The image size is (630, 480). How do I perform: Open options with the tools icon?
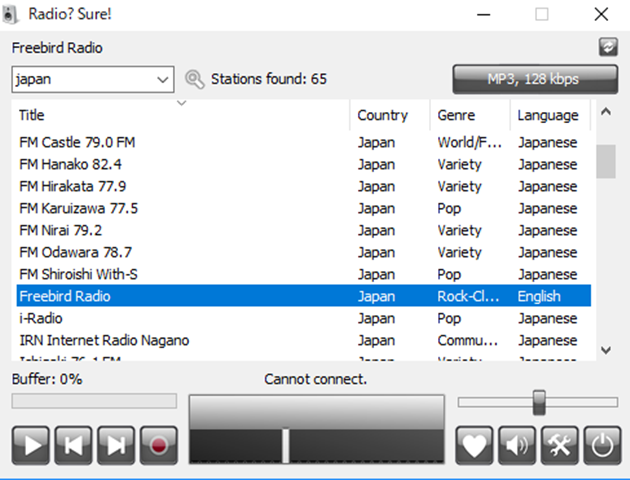tap(560, 445)
